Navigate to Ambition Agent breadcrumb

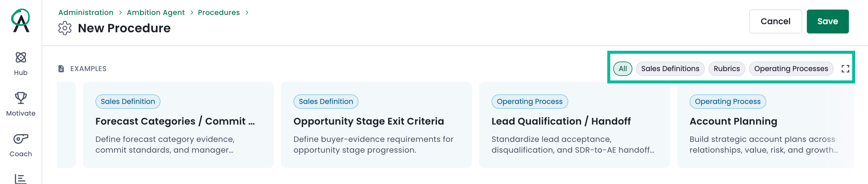[x=156, y=13]
